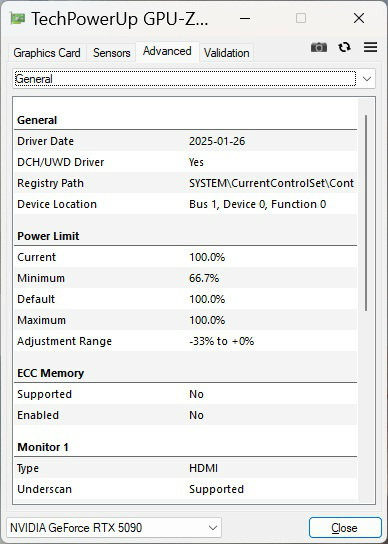Click the Adjustment Range value -33% to +0%
This screenshot has width=388, height=544.
click(221, 341)
